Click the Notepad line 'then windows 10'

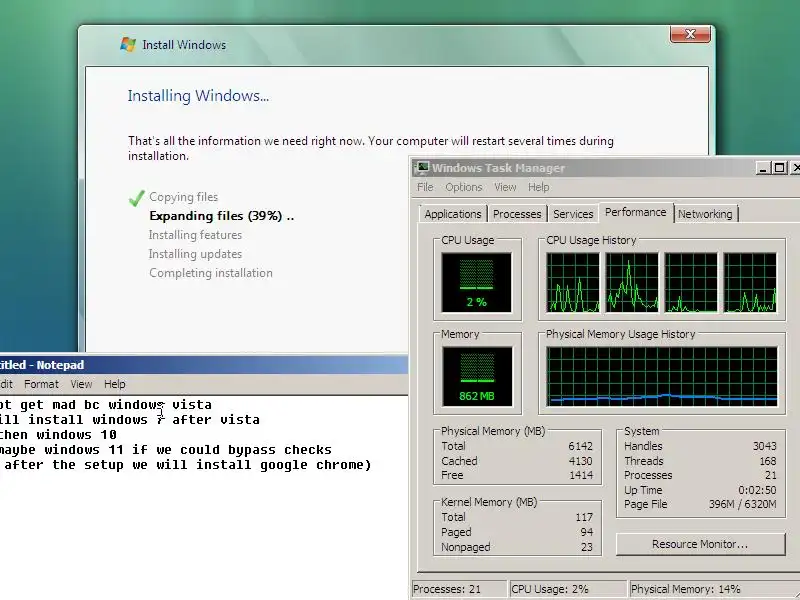58,435
